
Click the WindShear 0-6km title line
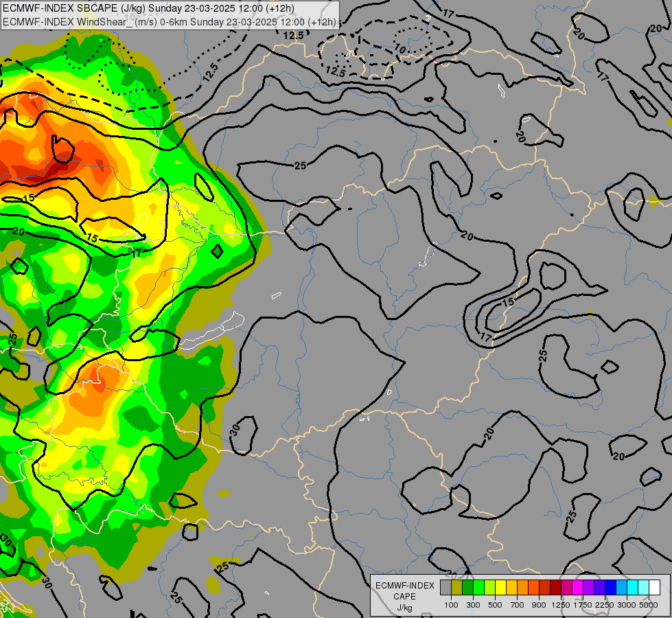[170, 22]
